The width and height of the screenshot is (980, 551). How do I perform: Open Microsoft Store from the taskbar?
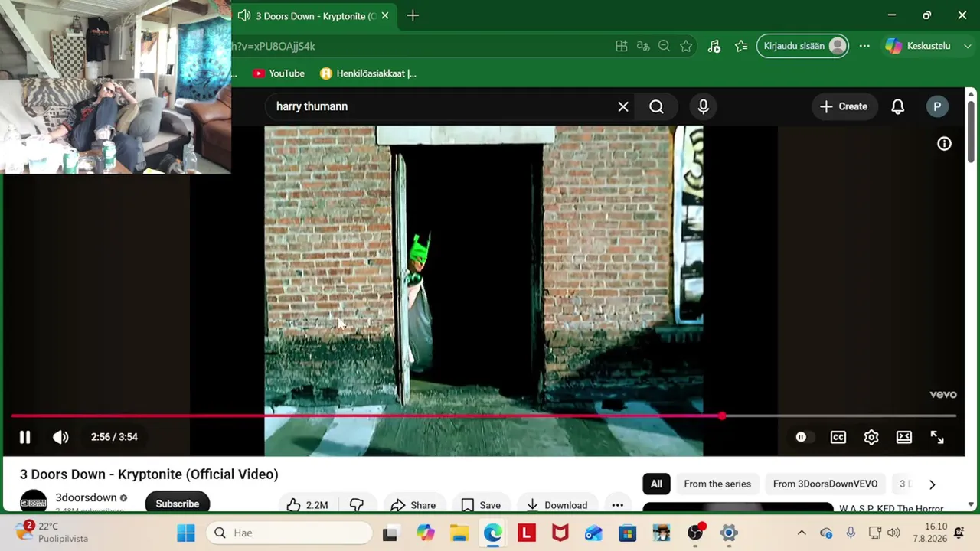pos(627,533)
